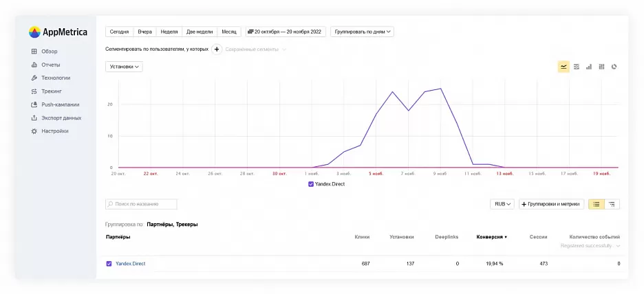Click the Поиск по названию search field
Image resolution: width=644 pixels, height=294 pixels.
point(141,204)
